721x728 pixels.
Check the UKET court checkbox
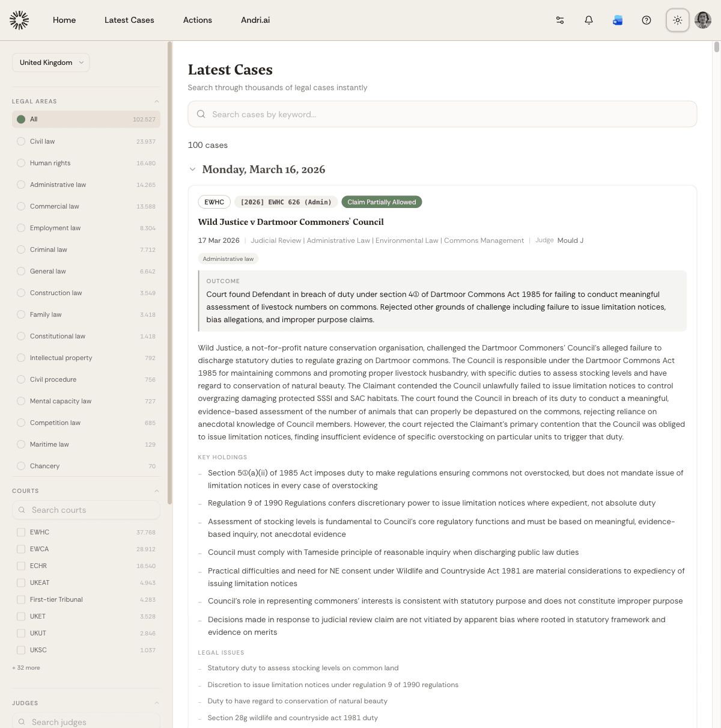(21, 616)
